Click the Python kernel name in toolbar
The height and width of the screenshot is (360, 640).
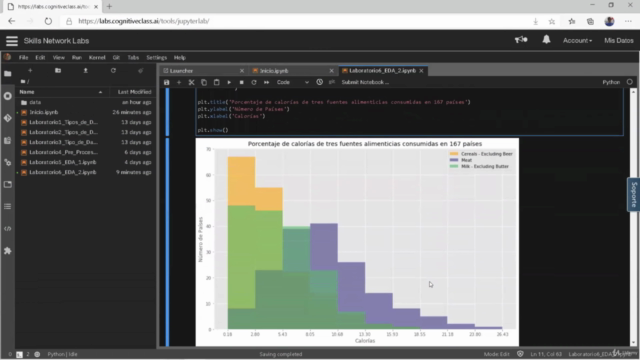[611, 82]
